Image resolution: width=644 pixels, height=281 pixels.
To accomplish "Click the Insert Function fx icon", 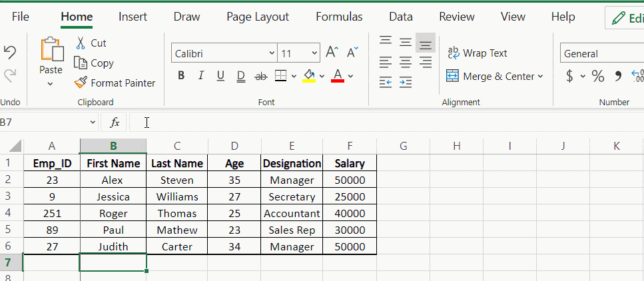I will [x=115, y=123].
